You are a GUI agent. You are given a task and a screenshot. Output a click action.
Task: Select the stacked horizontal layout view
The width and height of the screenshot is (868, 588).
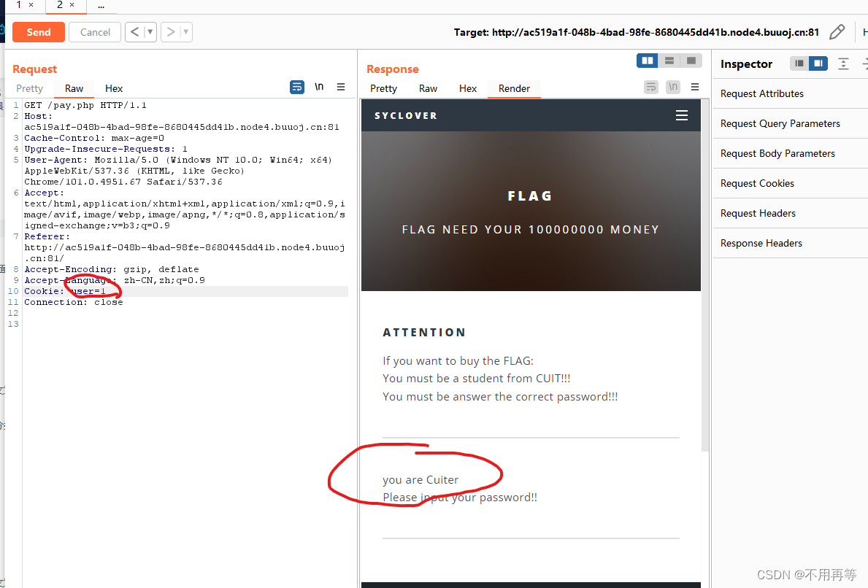point(669,61)
